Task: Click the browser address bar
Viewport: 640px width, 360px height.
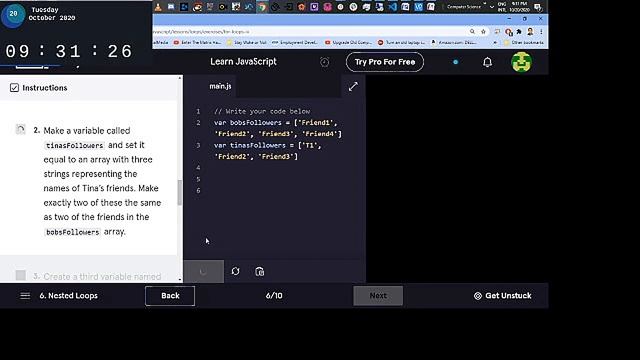Action: coord(310,31)
